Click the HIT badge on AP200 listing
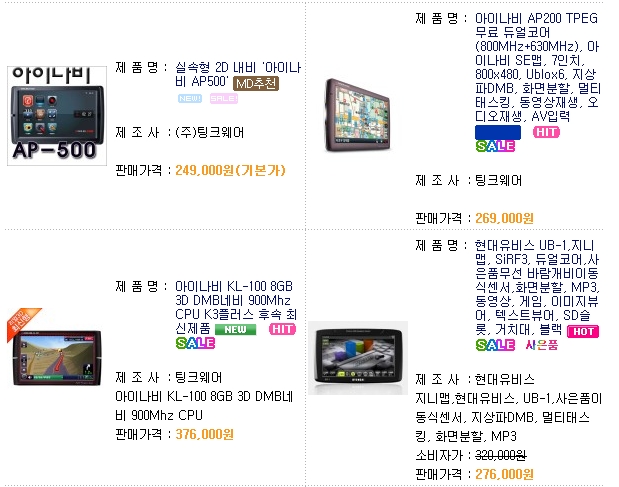The width and height of the screenshot is (619, 487). coord(546,132)
